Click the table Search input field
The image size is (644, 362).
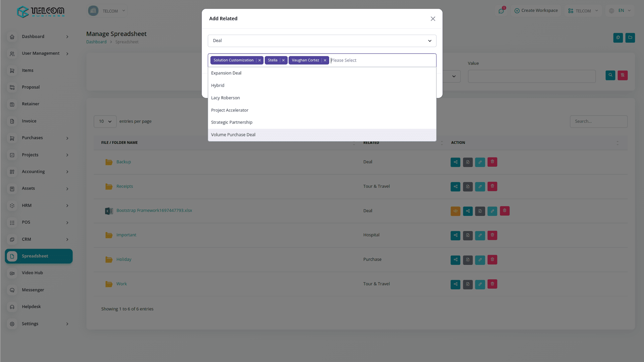point(598,122)
